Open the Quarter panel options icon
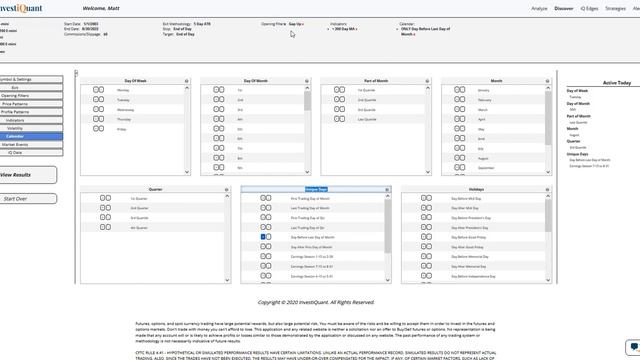The width and height of the screenshot is (640, 360). 227,189
